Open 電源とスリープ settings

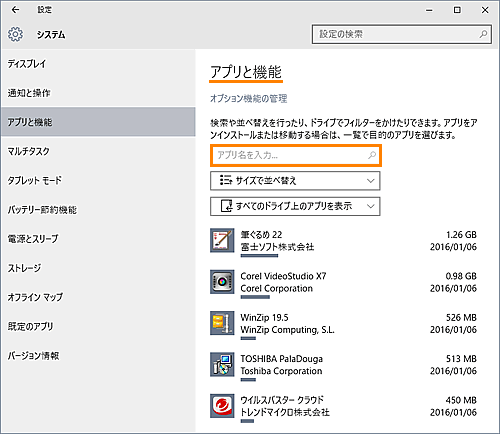coord(98,238)
